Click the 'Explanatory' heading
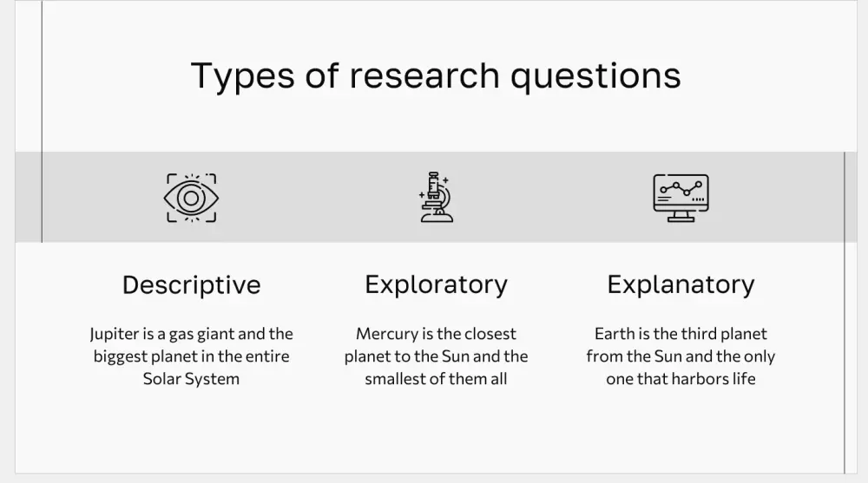This screenshot has width=868, height=483. tap(681, 284)
